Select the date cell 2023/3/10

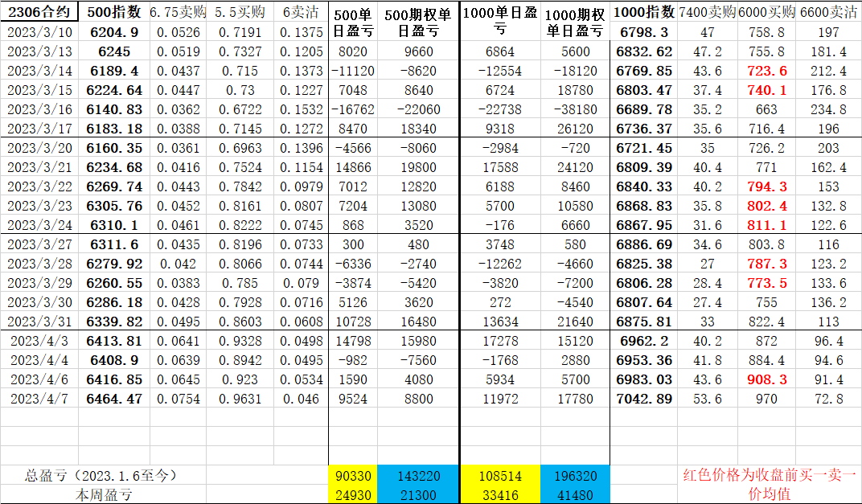click(39, 32)
